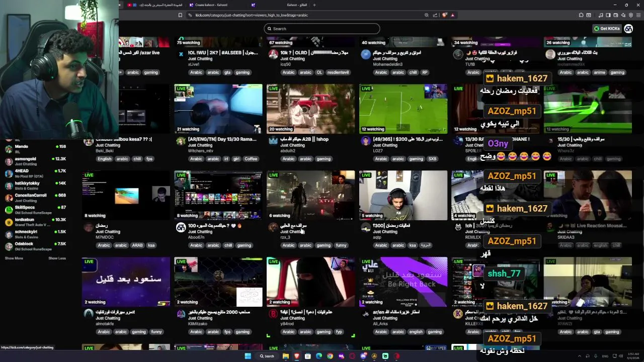Open Ali_Arks Be Right Back thumbnail
The width and height of the screenshot is (644, 362).
[403, 282]
